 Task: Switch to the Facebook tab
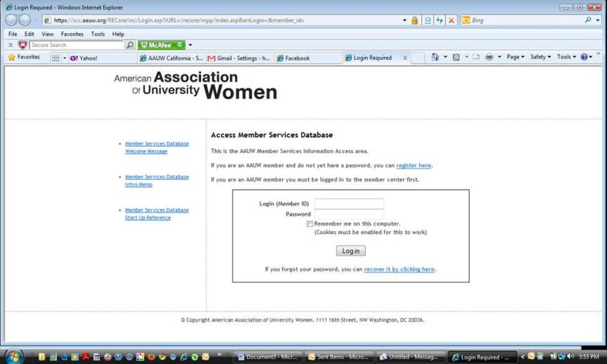tap(307, 58)
